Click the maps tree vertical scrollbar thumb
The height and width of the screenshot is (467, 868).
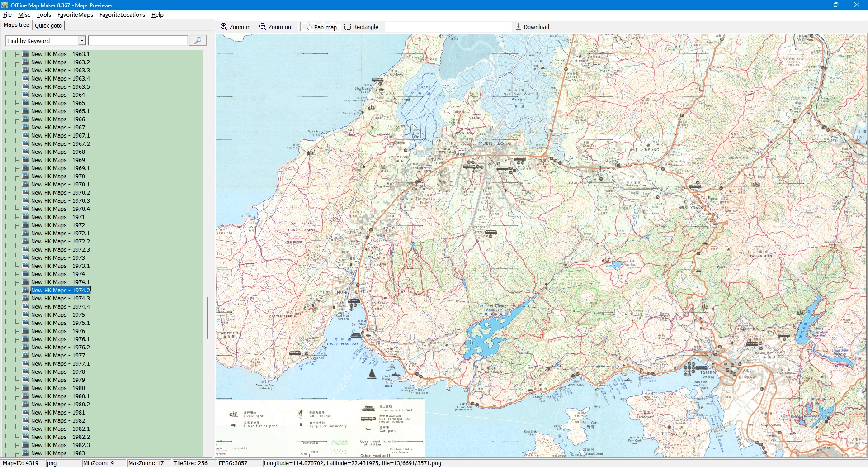(x=207, y=318)
